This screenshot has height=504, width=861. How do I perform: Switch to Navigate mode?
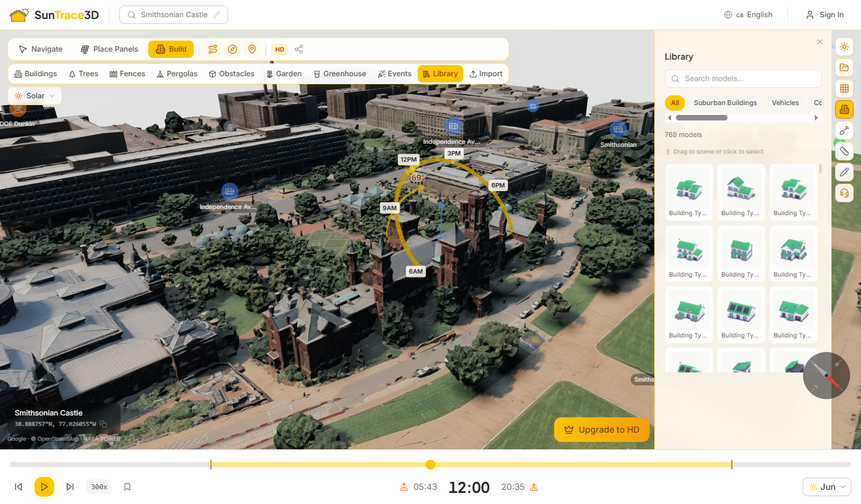pyautogui.click(x=41, y=49)
